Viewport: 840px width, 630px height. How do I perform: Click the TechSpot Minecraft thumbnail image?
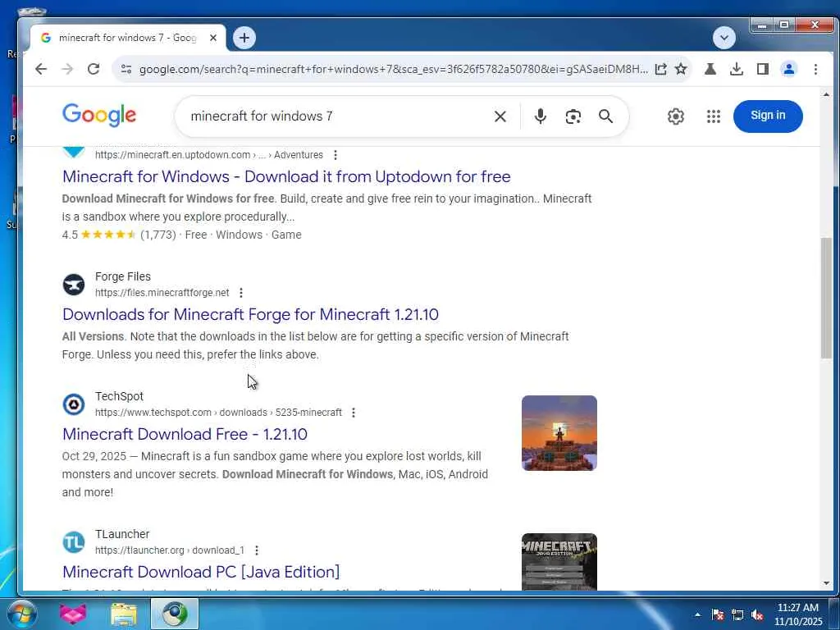pos(559,433)
